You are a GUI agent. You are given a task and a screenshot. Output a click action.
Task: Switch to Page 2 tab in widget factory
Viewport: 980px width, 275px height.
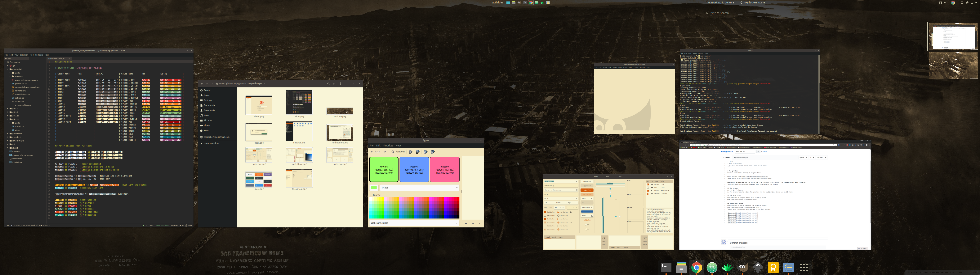tap(608, 177)
